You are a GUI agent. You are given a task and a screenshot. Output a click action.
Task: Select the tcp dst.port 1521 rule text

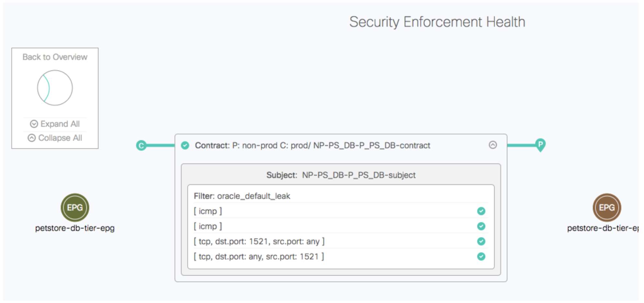(x=259, y=241)
